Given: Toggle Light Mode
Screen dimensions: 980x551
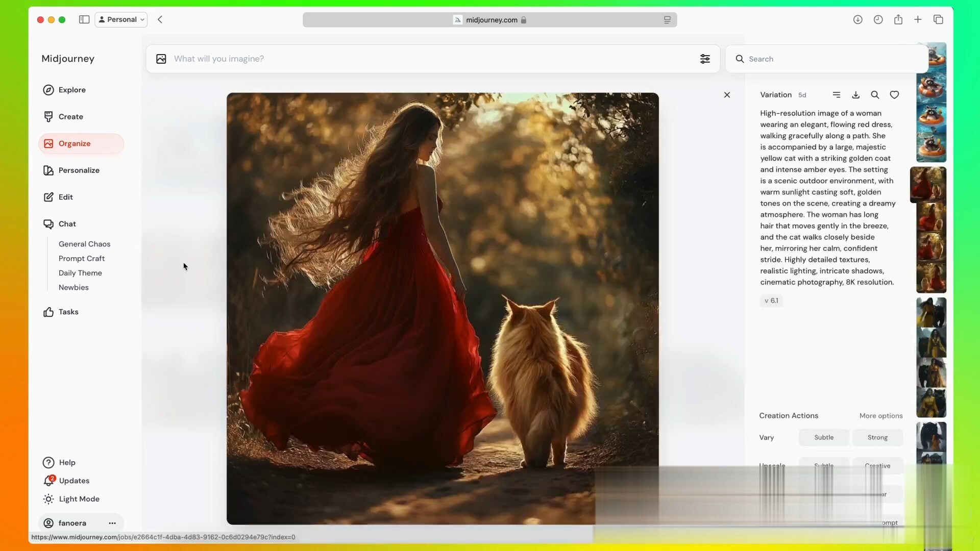Looking at the screenshot, I should point(79,499).
